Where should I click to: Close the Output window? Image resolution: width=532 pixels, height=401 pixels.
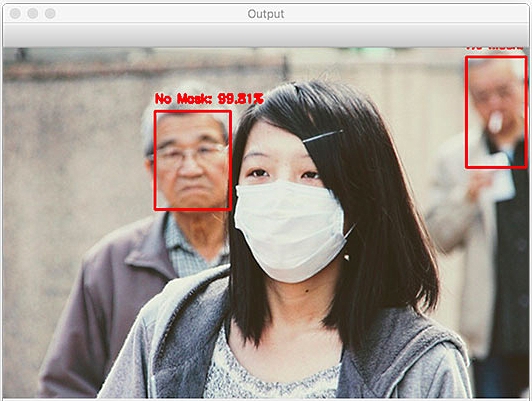click(15, 14)
